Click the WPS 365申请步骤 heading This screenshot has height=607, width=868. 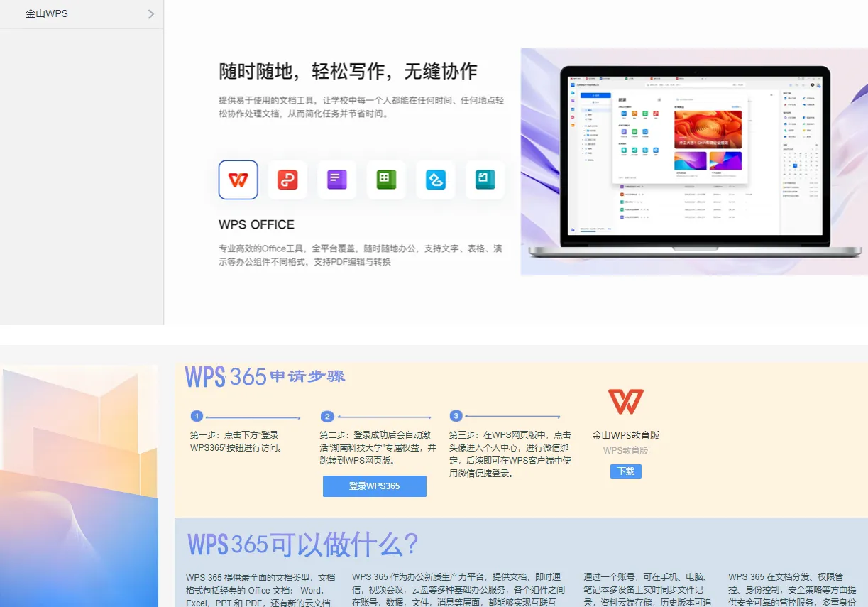264,376
